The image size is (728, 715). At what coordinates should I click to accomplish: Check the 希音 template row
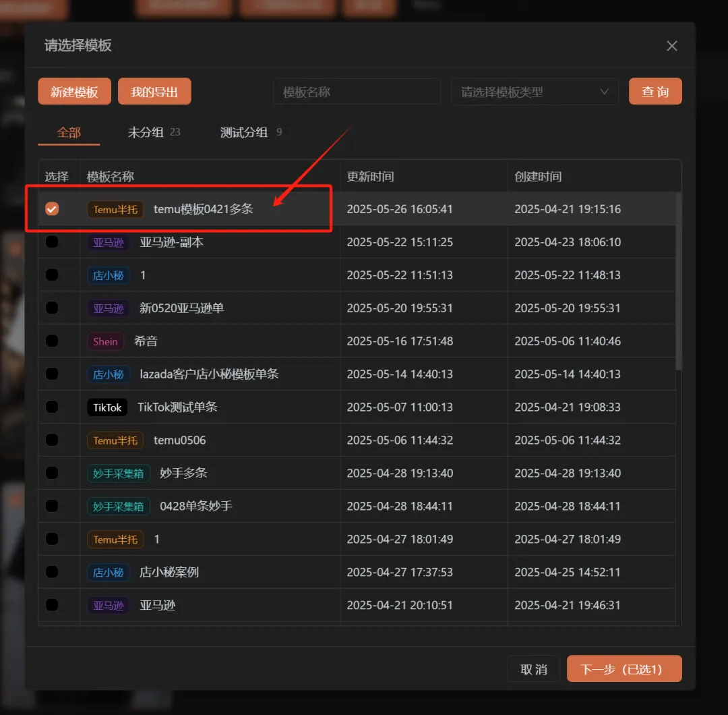(51, 341)
